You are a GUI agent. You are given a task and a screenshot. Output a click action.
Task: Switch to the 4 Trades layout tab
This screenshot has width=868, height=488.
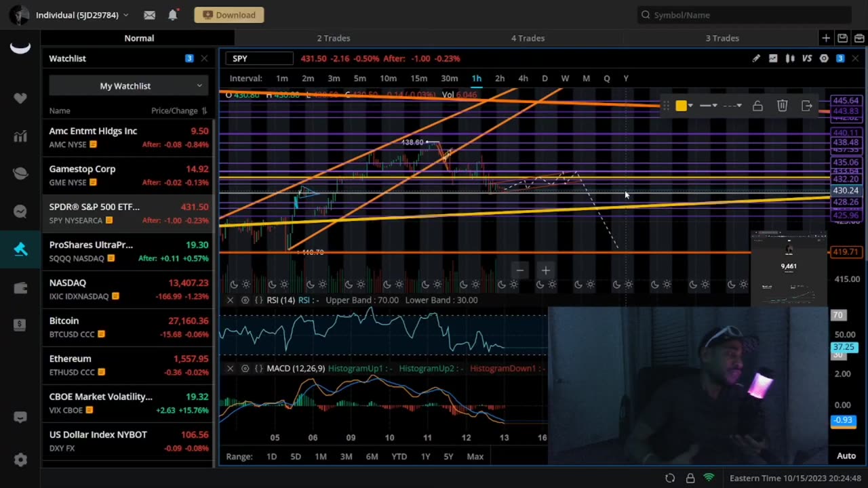pyautogui.click(x=528, y=38)
